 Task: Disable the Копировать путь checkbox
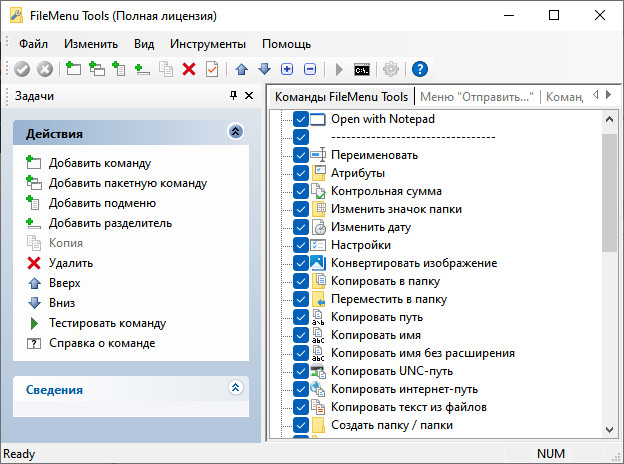(301, 317)
